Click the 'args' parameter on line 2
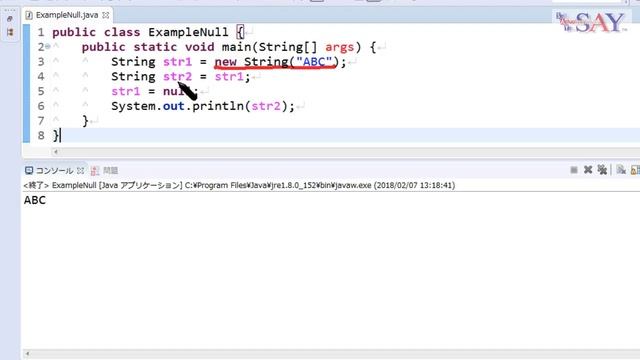 click(340, 47)
